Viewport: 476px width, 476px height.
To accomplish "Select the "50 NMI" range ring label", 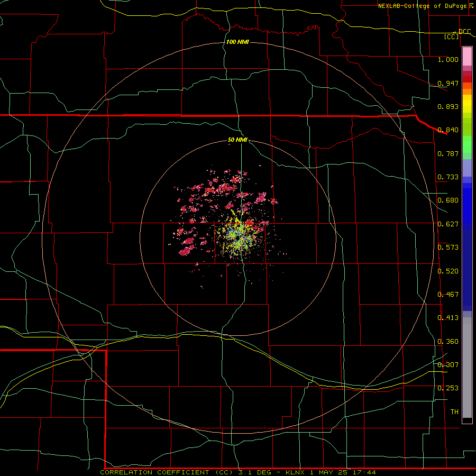I will pos(237,140).
